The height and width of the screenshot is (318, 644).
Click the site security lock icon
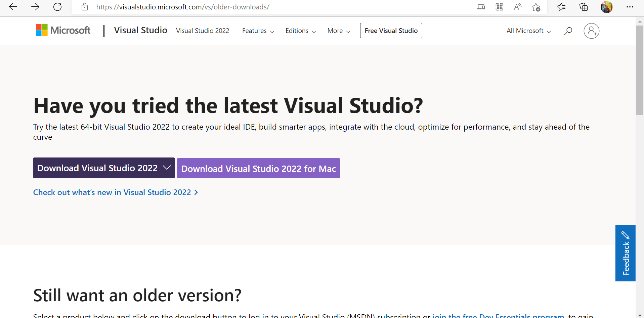coord(84,7)
